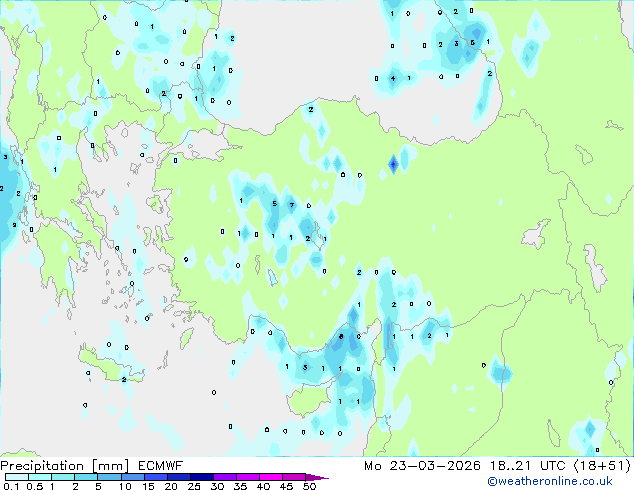Click the "8" precipitation value on the map

point(341,336)
